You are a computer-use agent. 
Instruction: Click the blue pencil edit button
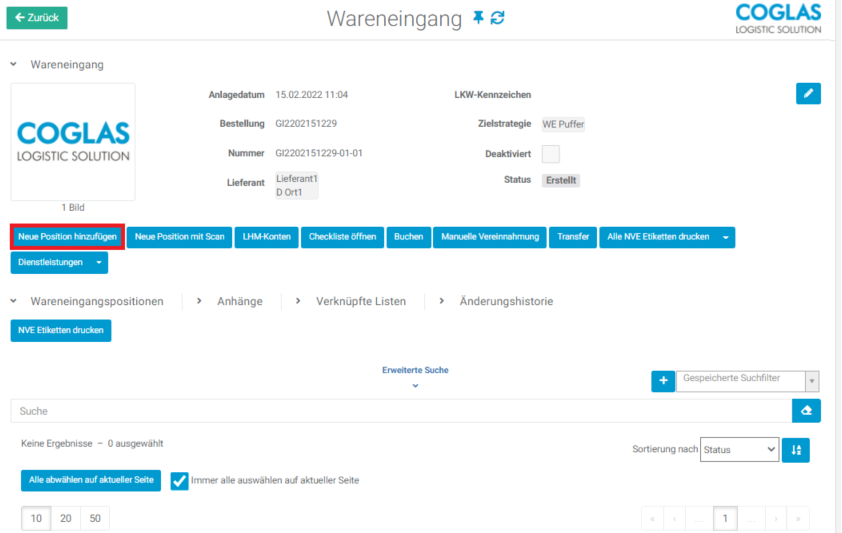808,93
